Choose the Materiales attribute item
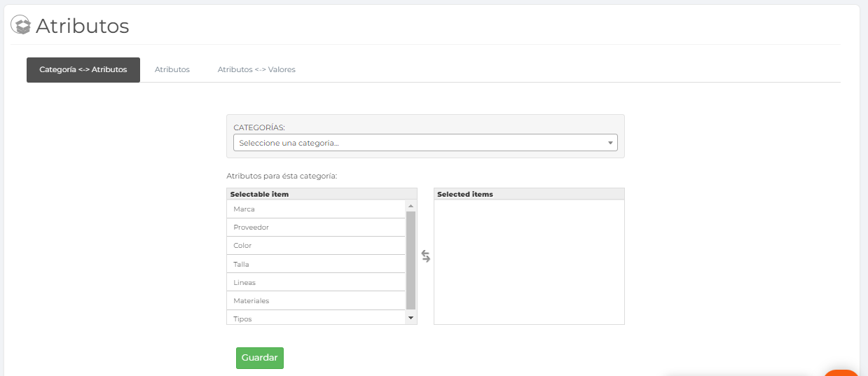The image size is (868, 376). [x=316, y=301]
